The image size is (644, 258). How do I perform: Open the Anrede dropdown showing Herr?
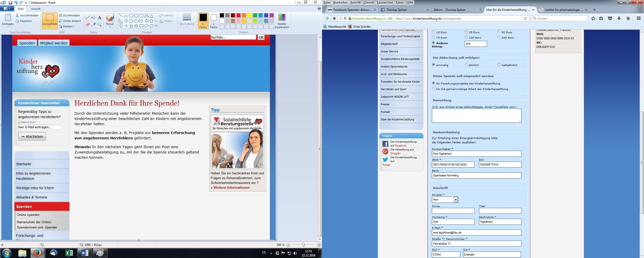click(445, 200)
